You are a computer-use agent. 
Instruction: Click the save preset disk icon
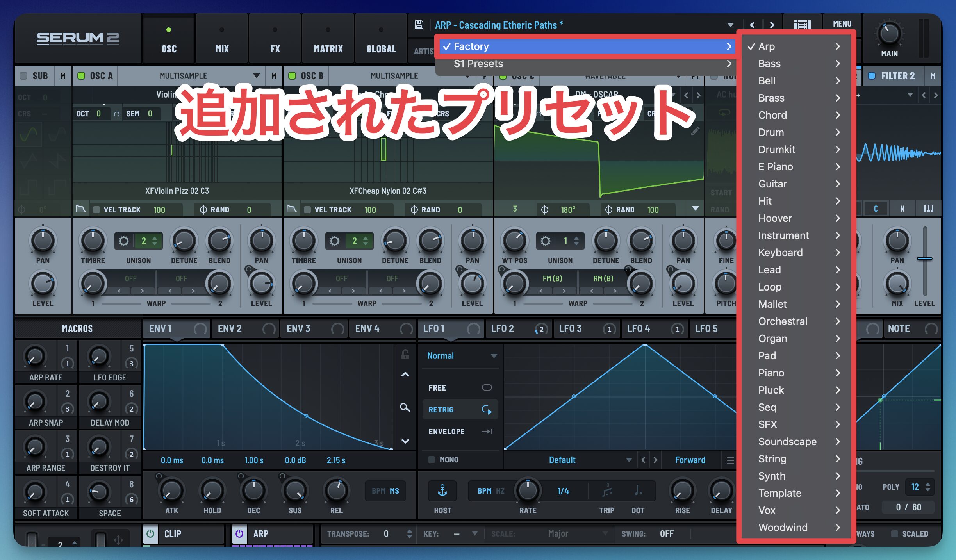coord(419,25)
